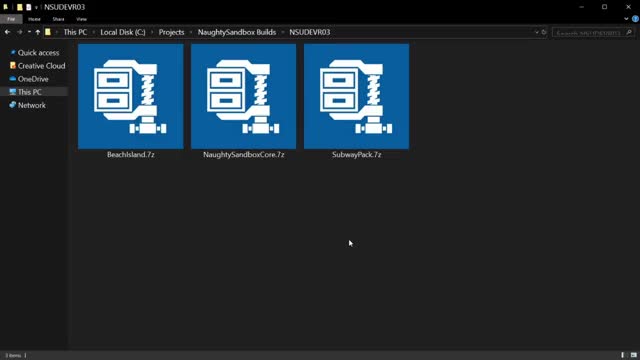Switch to large icons view in status bar
The height and width of the screenshot is (360, 640).
(633, 355)
